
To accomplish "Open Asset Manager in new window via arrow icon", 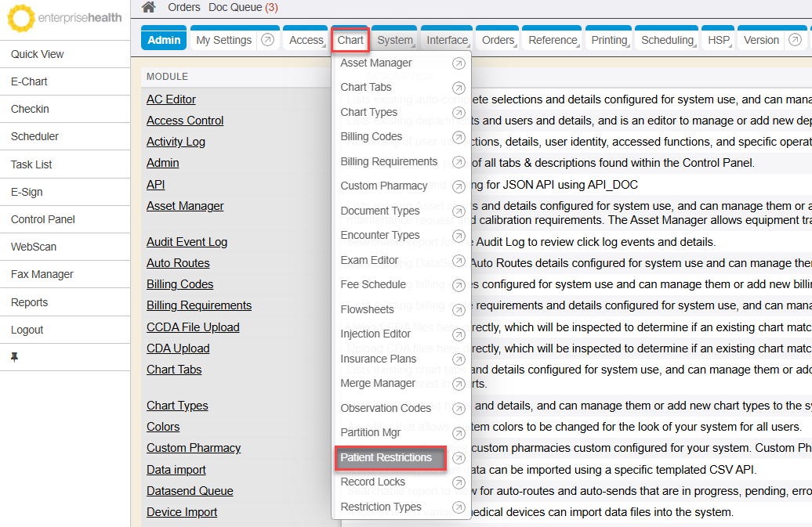I will (459, 63).
